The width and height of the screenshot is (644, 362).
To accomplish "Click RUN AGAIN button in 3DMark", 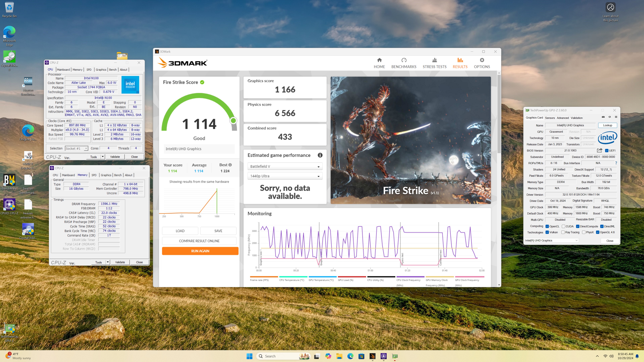I will (x=200, y=251).
